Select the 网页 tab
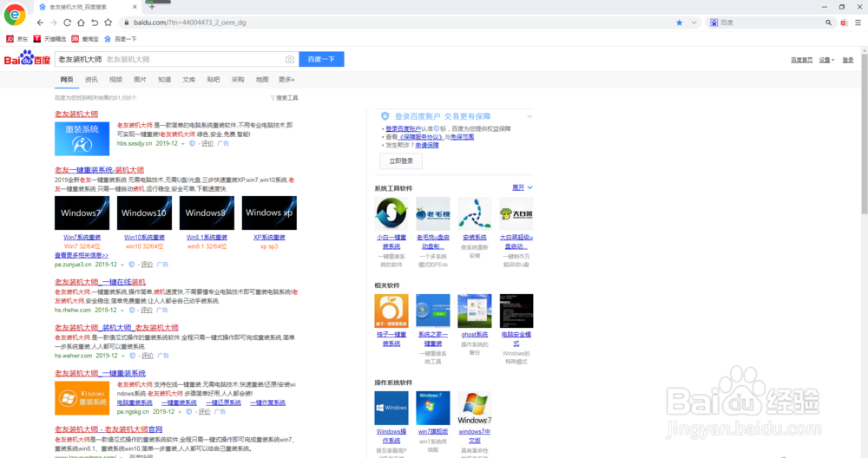This screenshot has width=868, height=458. (67, 80)
